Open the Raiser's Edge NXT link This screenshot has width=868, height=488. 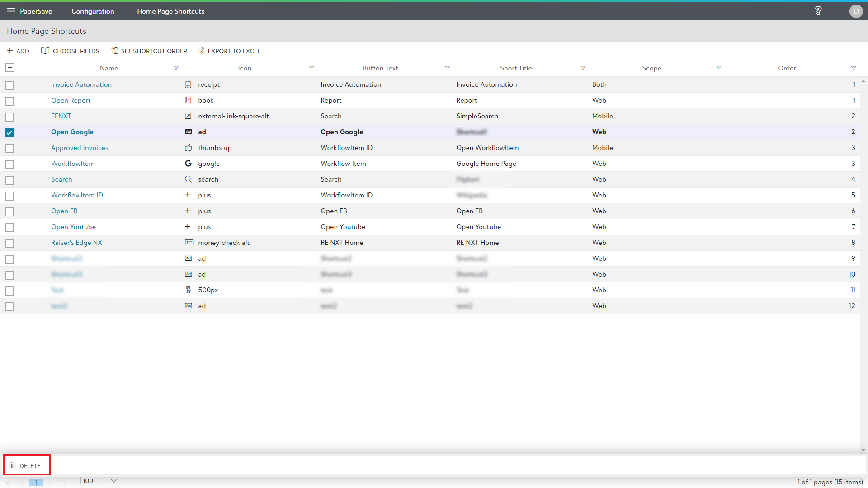pyautogui.click(x=78, y=243)
